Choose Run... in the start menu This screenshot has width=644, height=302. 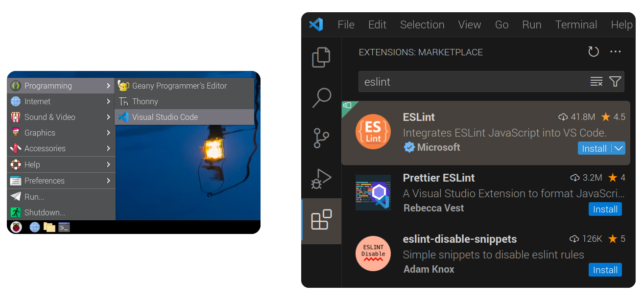point(61,197)
